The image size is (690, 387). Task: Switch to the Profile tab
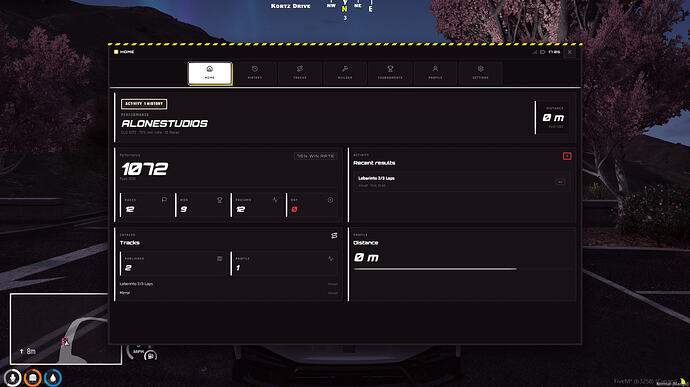pyautogui.click(x=435, y=73)
